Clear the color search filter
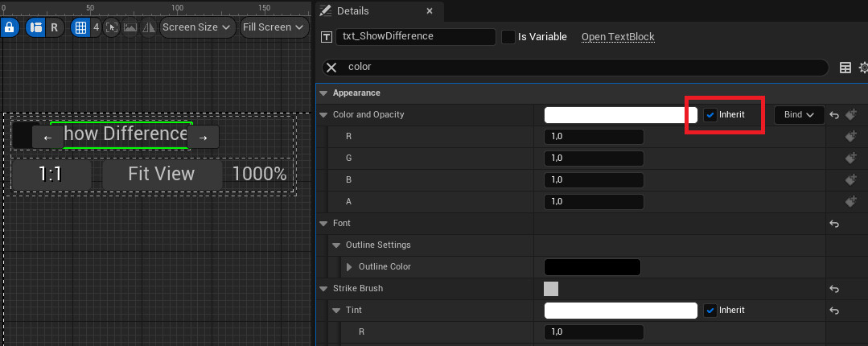The width and height of the screenshot is (868, 346). 331,68
